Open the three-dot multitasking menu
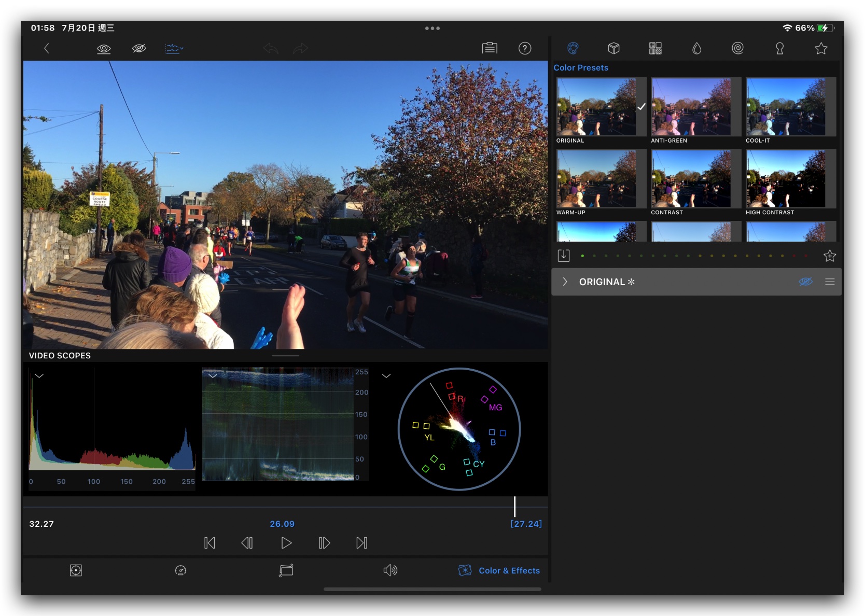 (x=432, y=28)
